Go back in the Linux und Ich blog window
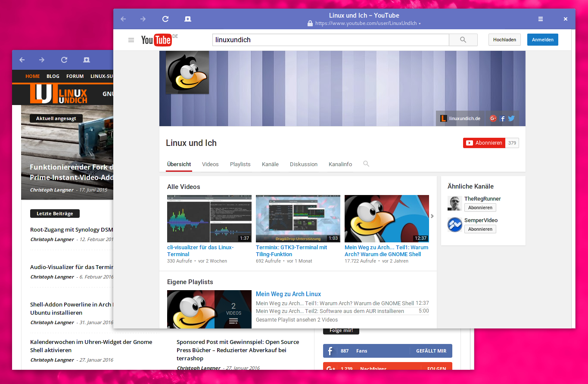 click(22, 60)
